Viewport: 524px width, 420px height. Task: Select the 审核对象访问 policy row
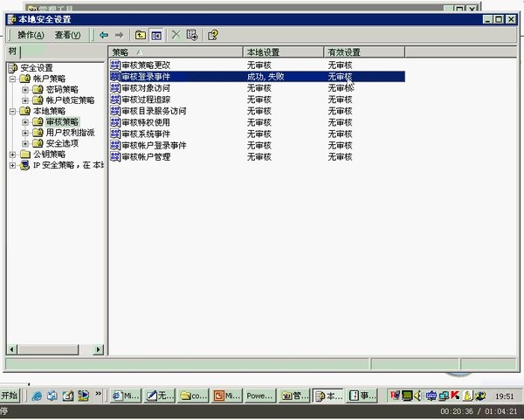click(x=258, y=88)
